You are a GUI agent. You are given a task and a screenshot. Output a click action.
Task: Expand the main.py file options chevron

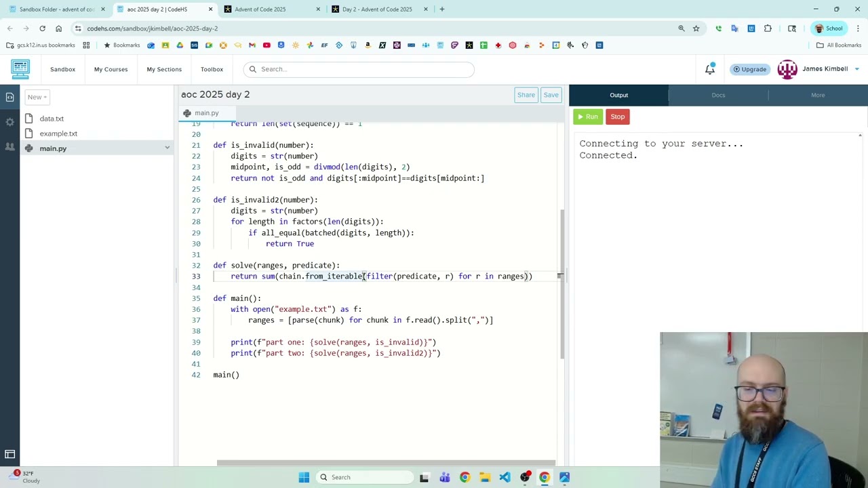(167, 148)
